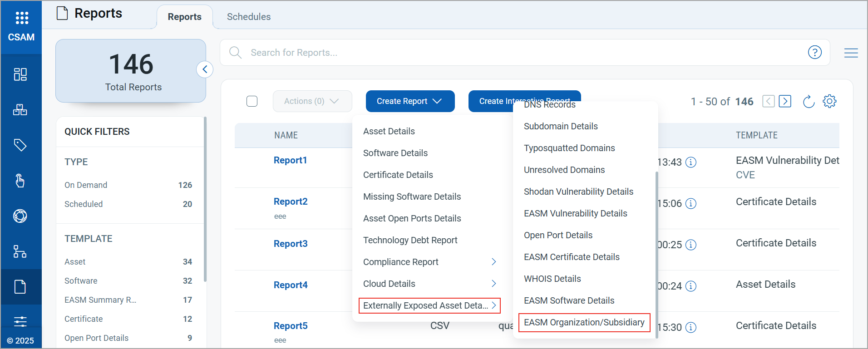Open the Actions (0) dropdown
This screenshot has height=349, width=868.
coord(312,101)
